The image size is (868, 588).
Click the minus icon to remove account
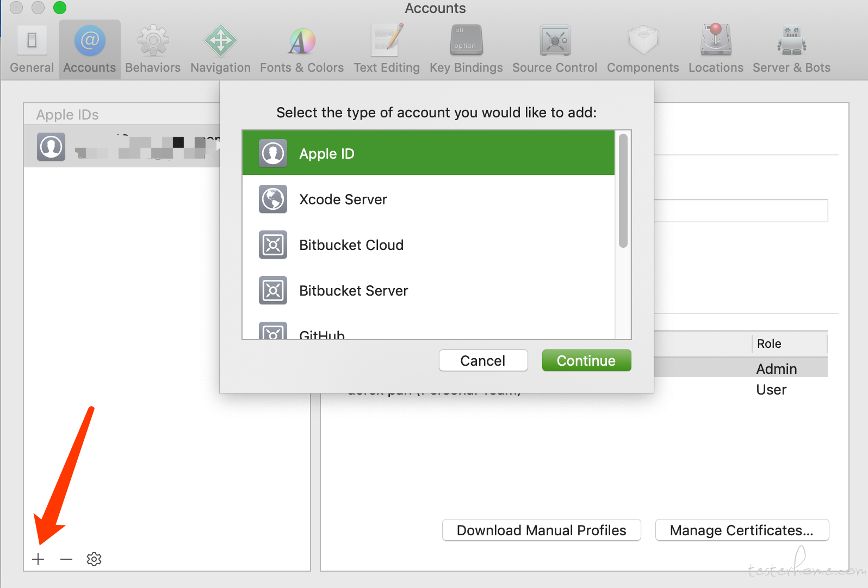point(66,559)
